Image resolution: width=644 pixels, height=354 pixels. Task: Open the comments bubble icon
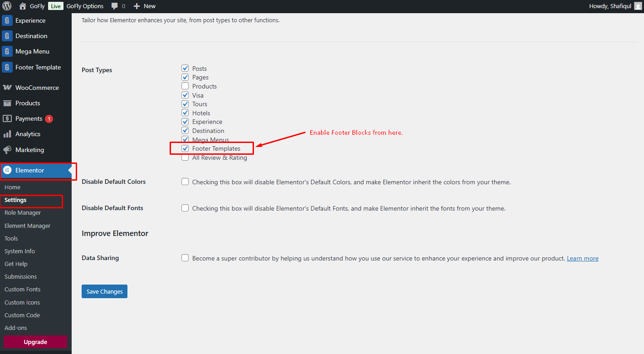pyautogui.click(x=115, y=6)
